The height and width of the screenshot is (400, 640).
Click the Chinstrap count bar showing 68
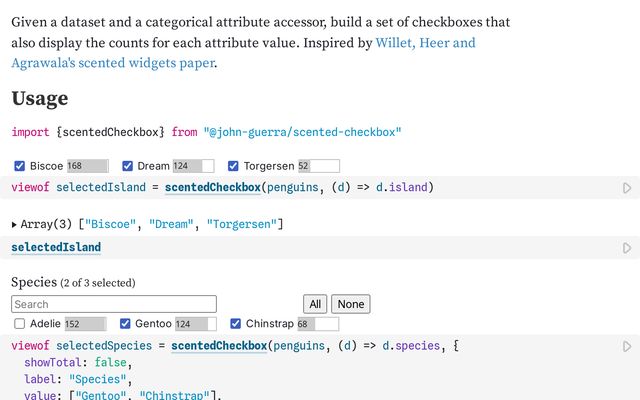pos(317,324)
